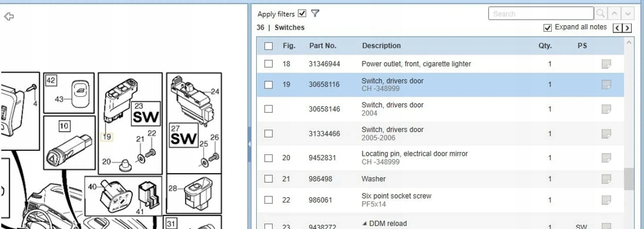Sort by Part No. column header
The height and width of the screenshot is (229, 644).
[323, 46]
